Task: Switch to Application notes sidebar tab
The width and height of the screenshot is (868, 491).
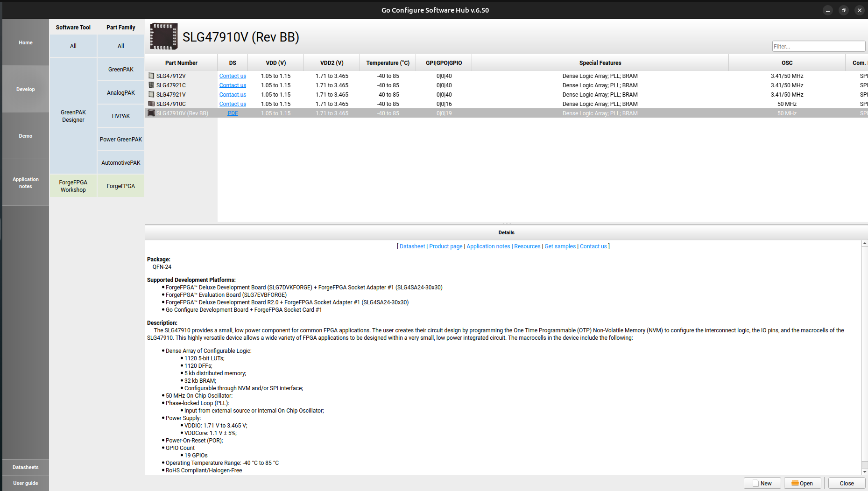Action: coord(26,182)
